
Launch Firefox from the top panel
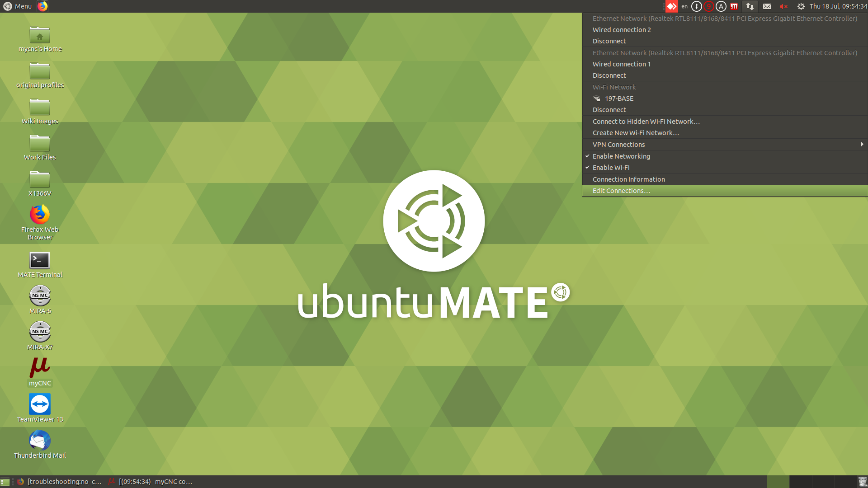click(42, 6)
